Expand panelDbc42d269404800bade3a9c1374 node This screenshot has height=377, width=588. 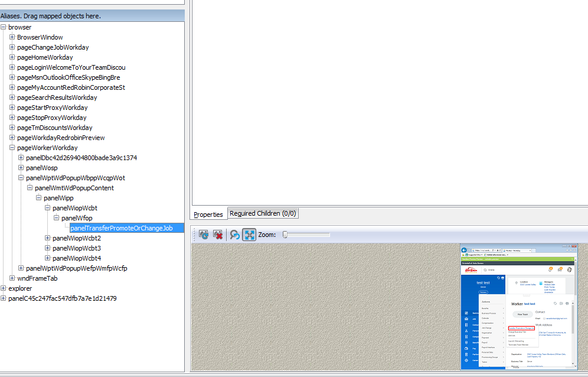coord(21,158)
